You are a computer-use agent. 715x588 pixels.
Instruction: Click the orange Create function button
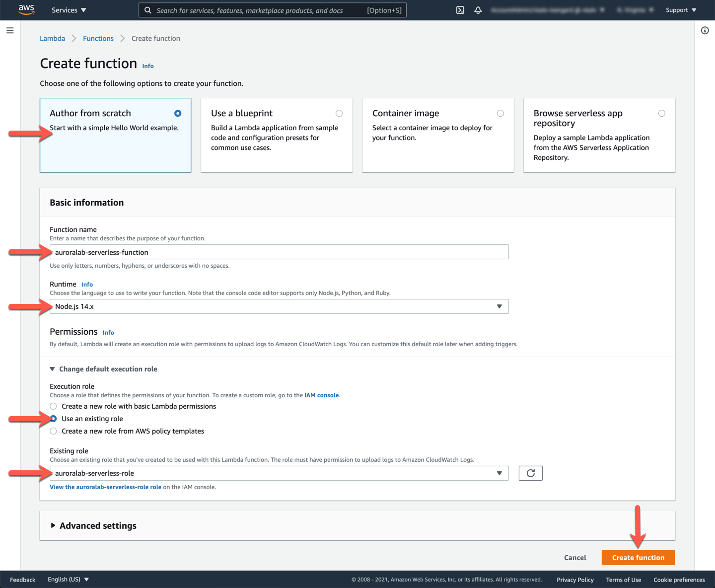pos(638,558)
